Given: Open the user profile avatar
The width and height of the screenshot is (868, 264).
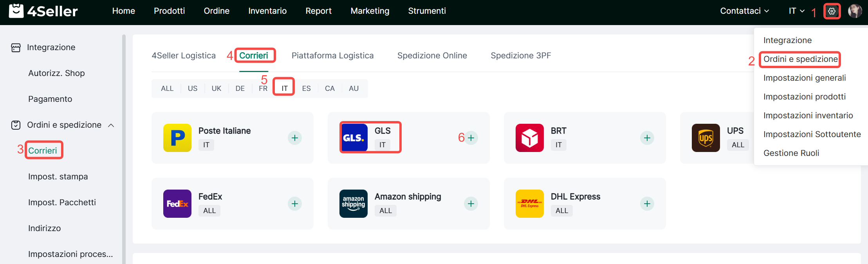Looking at the screenshot, I should point(855,11).
